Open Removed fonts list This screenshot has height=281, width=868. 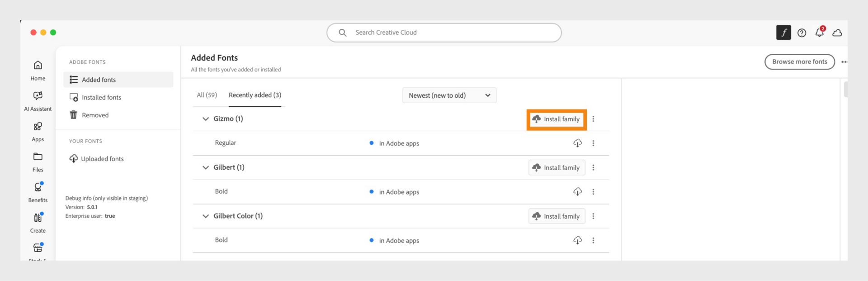point(89,115)
